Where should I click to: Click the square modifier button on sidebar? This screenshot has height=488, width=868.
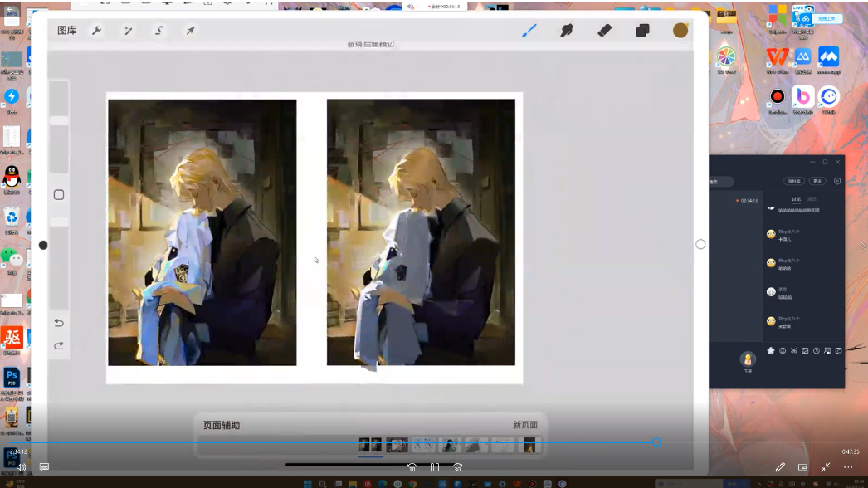click(59, 195)
